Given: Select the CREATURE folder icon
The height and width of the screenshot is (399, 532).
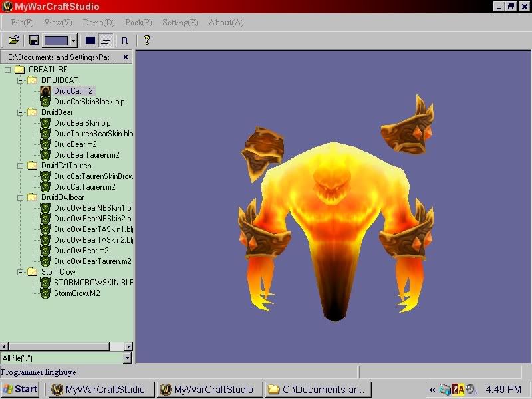Looking at the screenshot, I should coord(20,70).
